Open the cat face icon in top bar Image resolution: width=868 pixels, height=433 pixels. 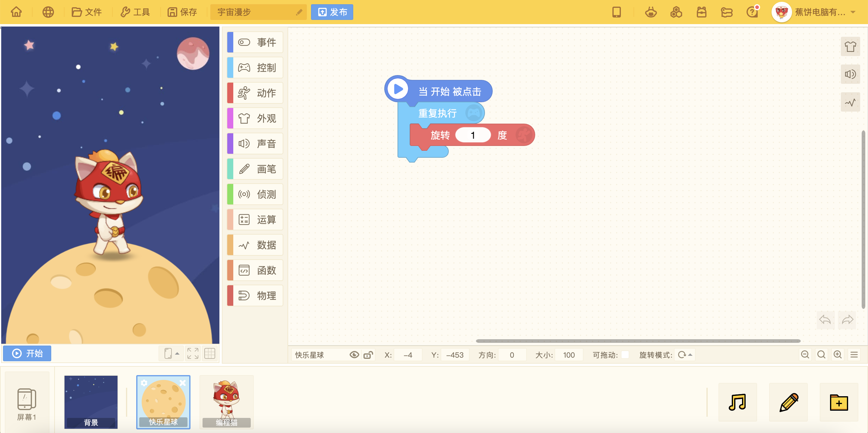point(651,12)
